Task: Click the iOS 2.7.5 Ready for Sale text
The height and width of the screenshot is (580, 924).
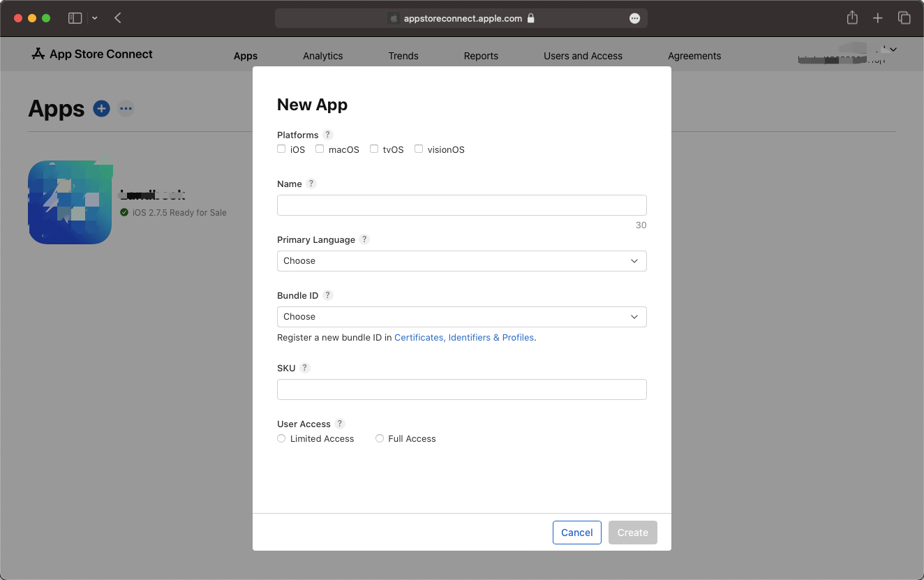Action: coord(179,212)
